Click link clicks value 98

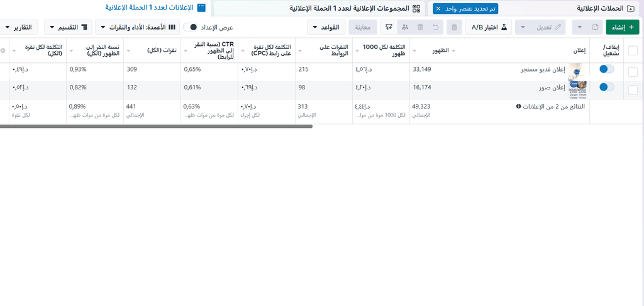(302, 87)
